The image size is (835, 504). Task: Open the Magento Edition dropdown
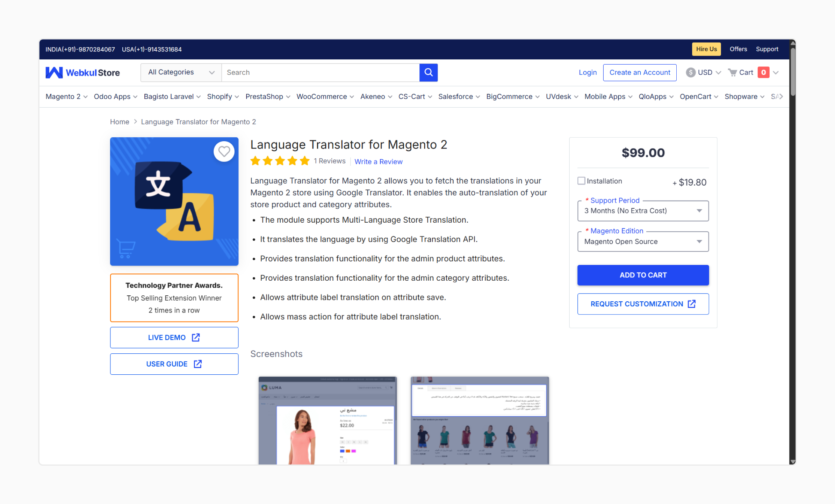tap(643, 242)
